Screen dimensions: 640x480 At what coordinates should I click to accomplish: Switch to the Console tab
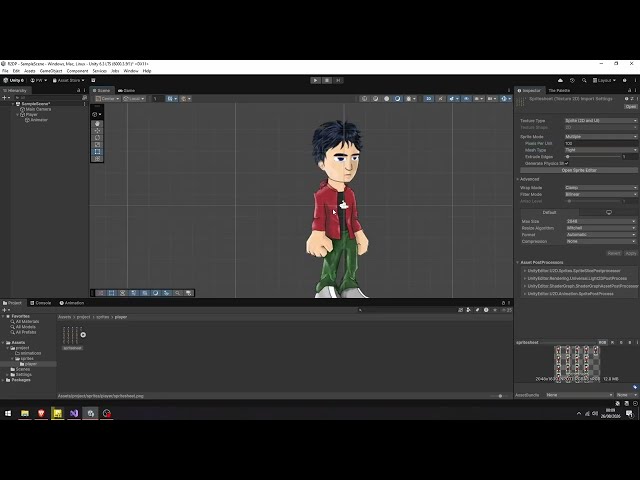pyautogui.click(x=41, y=303)
